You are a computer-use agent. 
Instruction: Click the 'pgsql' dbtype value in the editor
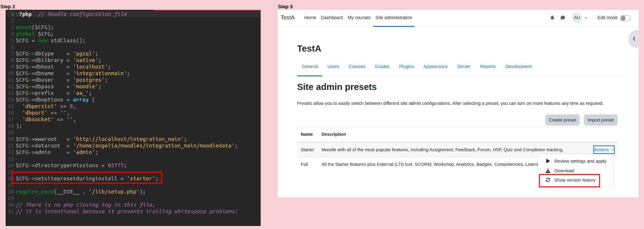(x=85, y=54)
